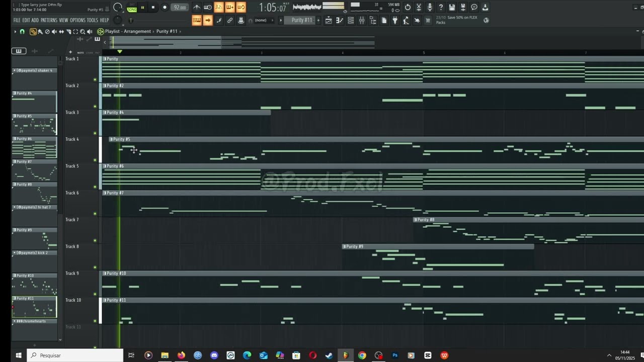Click the tempo 92.000 field
Screen dimensions: 644x362
180,8
